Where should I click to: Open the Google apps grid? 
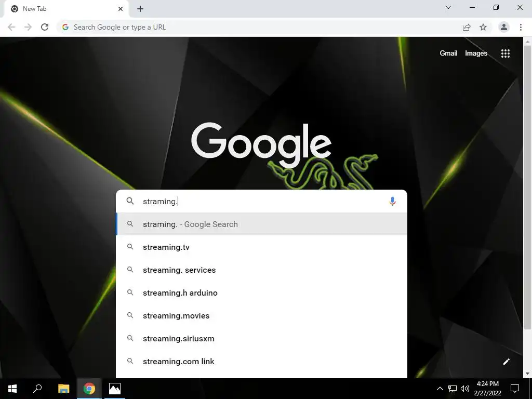pyautogui.click(x=505, y=54)
